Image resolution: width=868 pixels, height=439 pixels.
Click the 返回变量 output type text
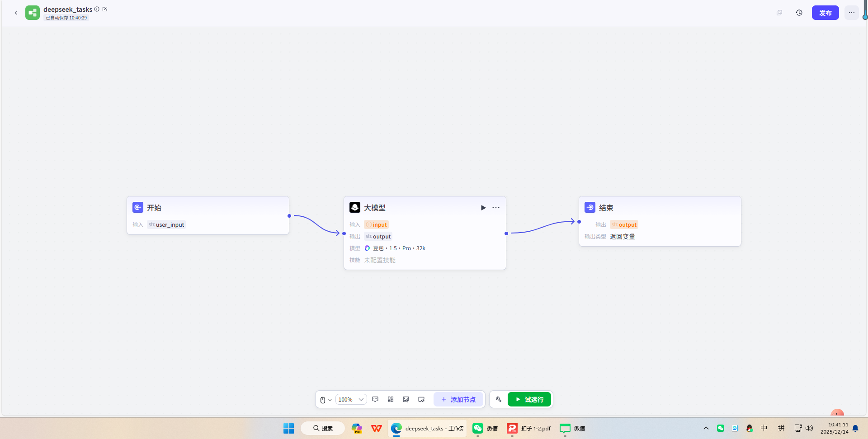click(623, 237)
